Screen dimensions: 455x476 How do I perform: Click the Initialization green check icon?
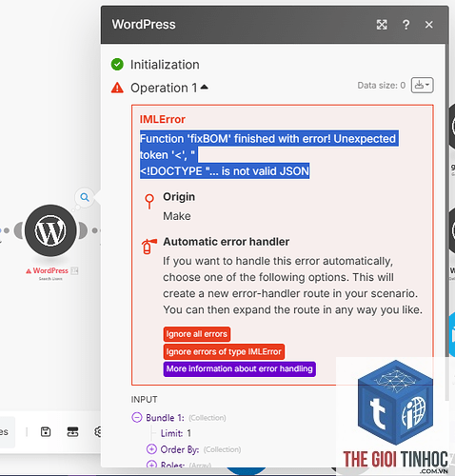(117, 65)
